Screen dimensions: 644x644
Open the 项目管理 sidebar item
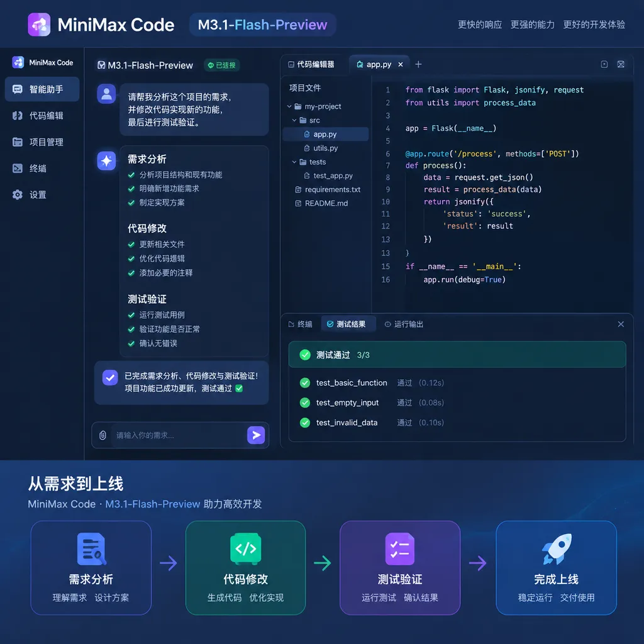coord(42,142)
